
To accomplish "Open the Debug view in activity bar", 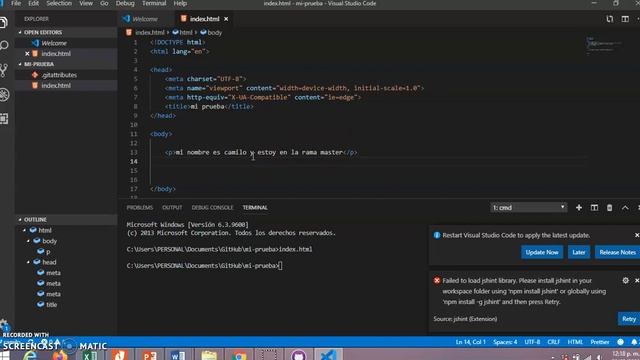I will 4,95.
